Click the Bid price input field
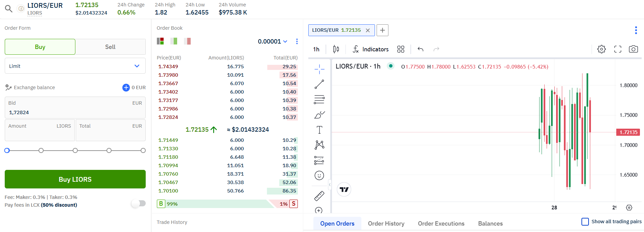This screenshot has height=232, width=644. pyautogui.click(x=75, y=108)
